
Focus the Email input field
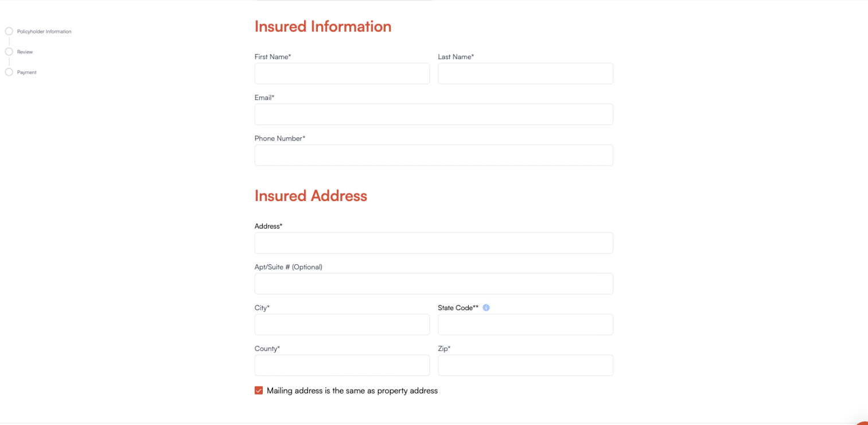434,114
